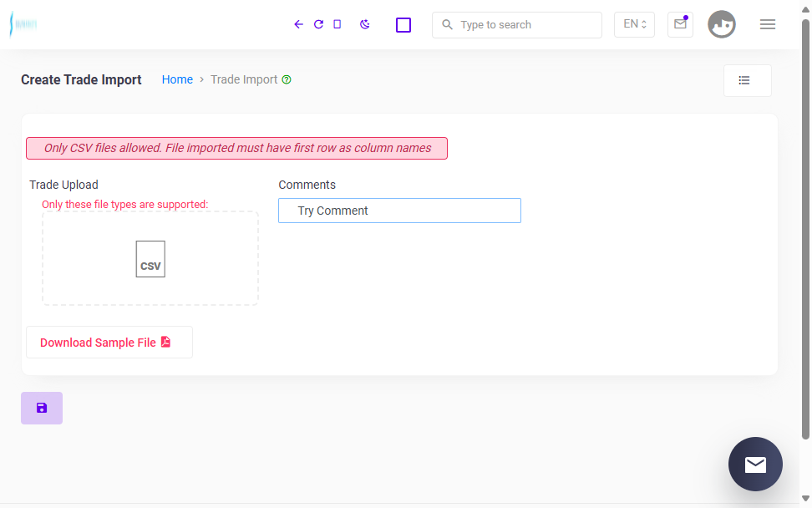This screenshot has width=812, height=508.
Task: Open the EN language dropdown
Action: tap(634, 24)
